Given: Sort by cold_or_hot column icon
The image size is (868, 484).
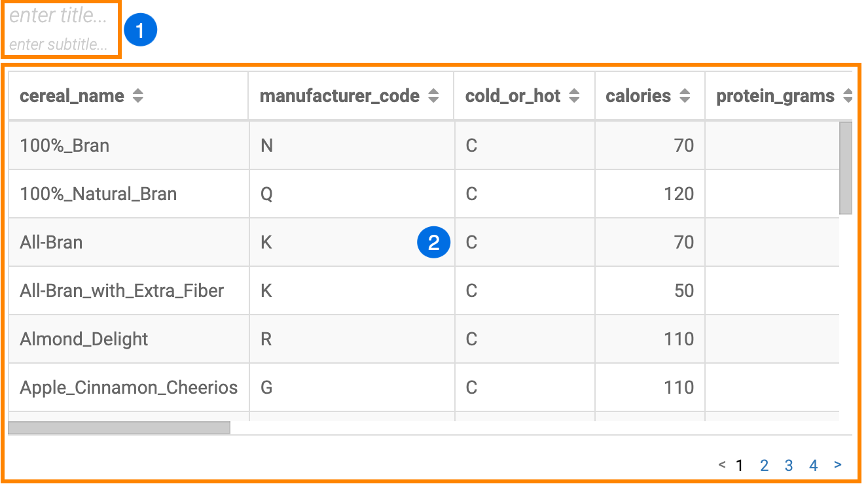Looking at the screenshot, I should (x=574, y=96).
